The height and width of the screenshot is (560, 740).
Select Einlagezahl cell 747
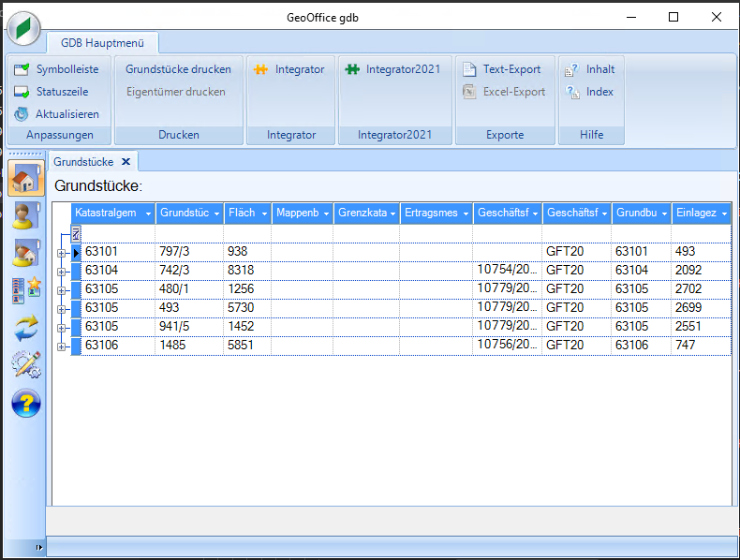point(701,346)
